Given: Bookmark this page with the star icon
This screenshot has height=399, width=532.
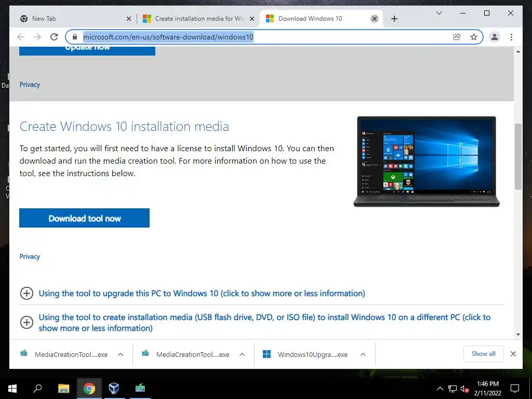Looking at the screenshot, I should pos(474,37).
